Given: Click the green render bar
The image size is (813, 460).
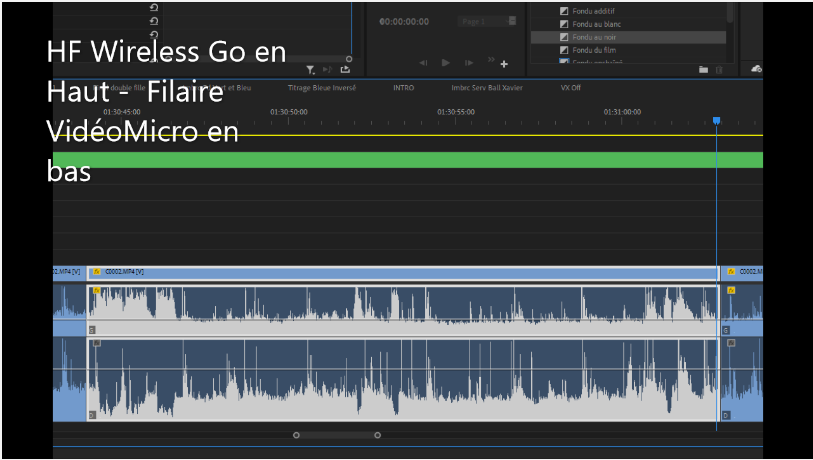Looking at the screenshot, I should 408,160.
